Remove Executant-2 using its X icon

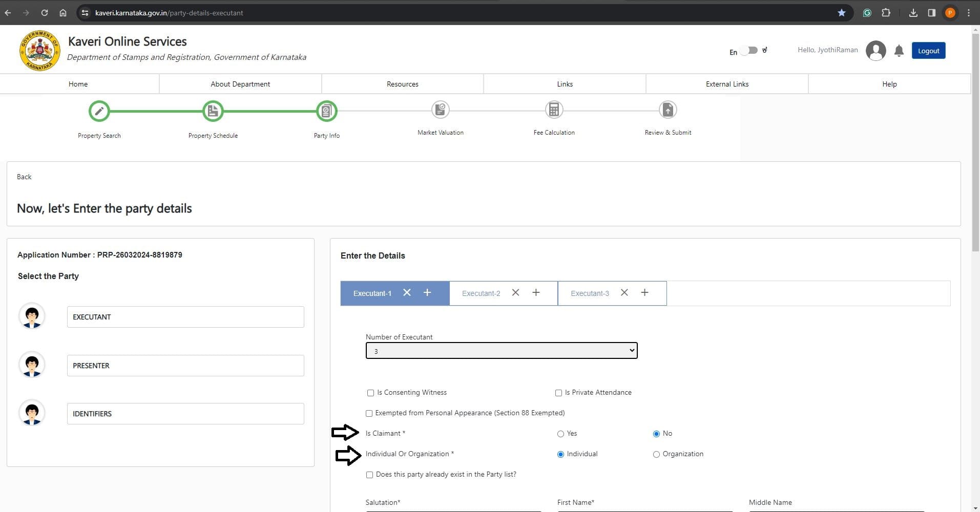(x=515, y=292)
